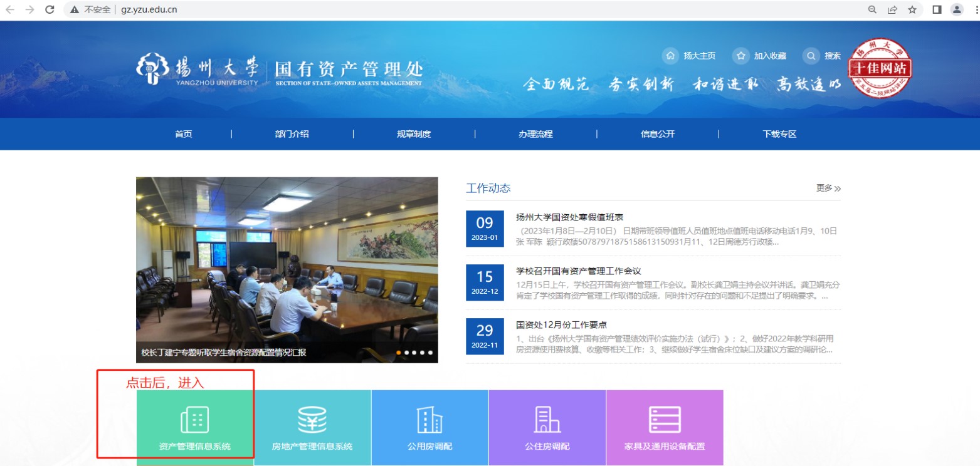This screenshot has width=980, height=466.
Task: Reload the page in the browser
Action: pos(50,9)
